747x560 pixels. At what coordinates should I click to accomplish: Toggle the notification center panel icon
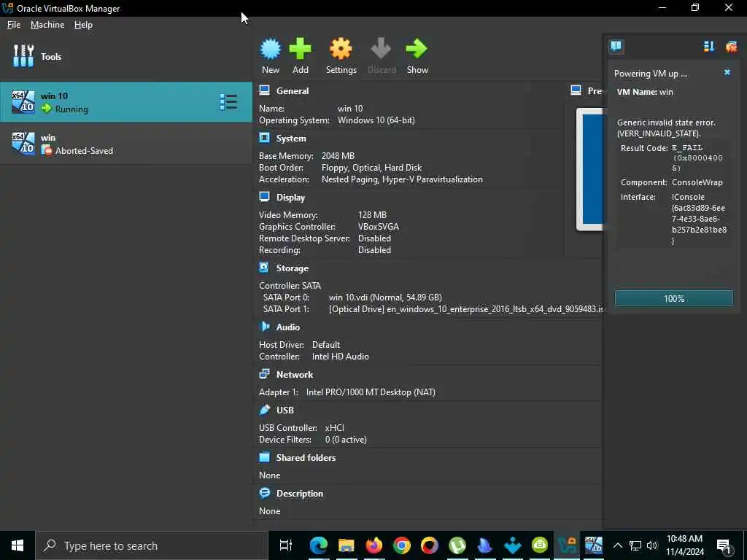tap(616, 46)
